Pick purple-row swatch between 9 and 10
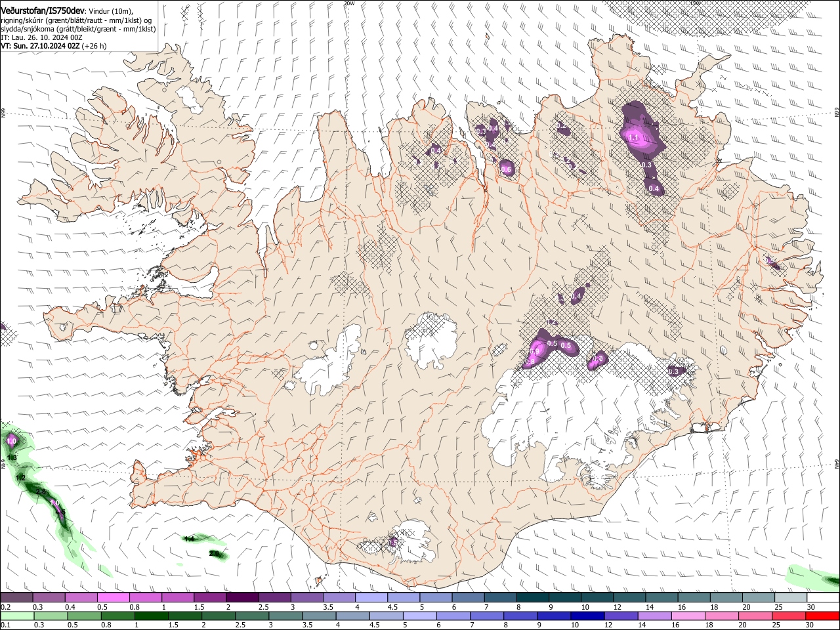This screenshot has width=840, height=630. click(x=564, y=598)
